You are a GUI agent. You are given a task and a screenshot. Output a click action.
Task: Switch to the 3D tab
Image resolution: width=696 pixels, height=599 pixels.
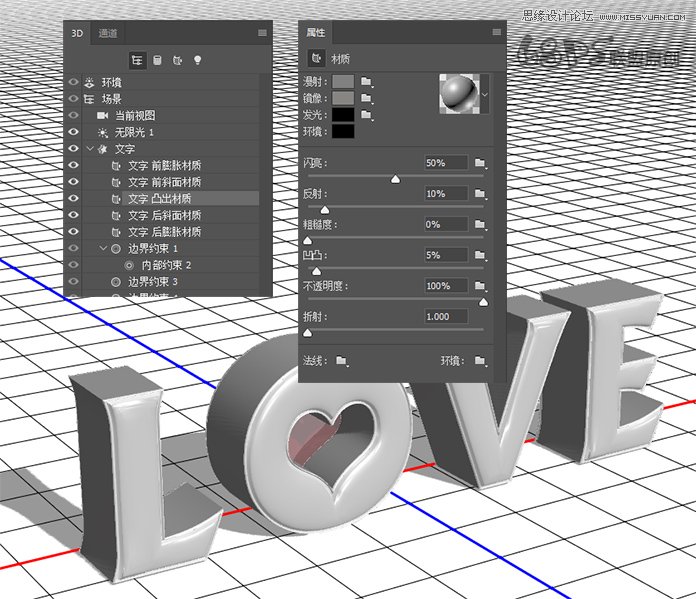77,33
